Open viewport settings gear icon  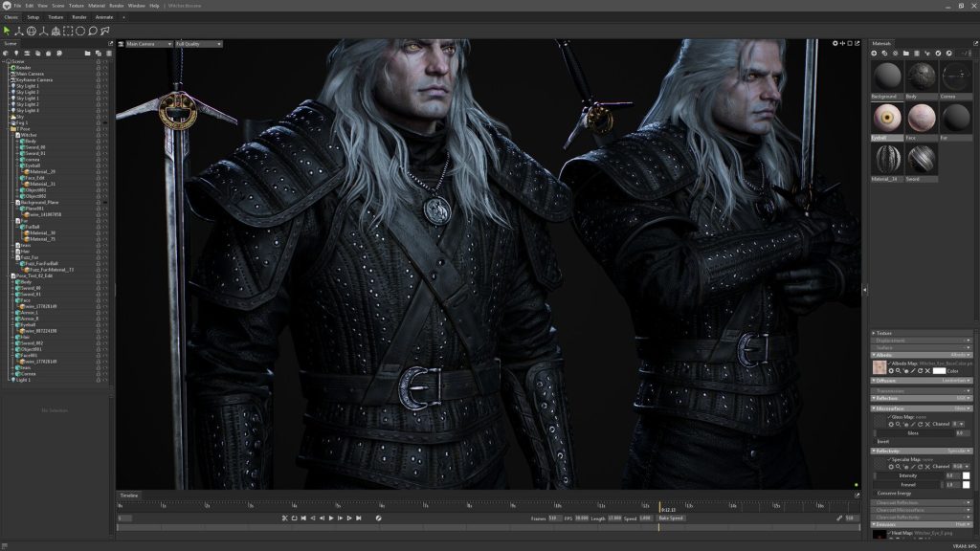point(835,43)
